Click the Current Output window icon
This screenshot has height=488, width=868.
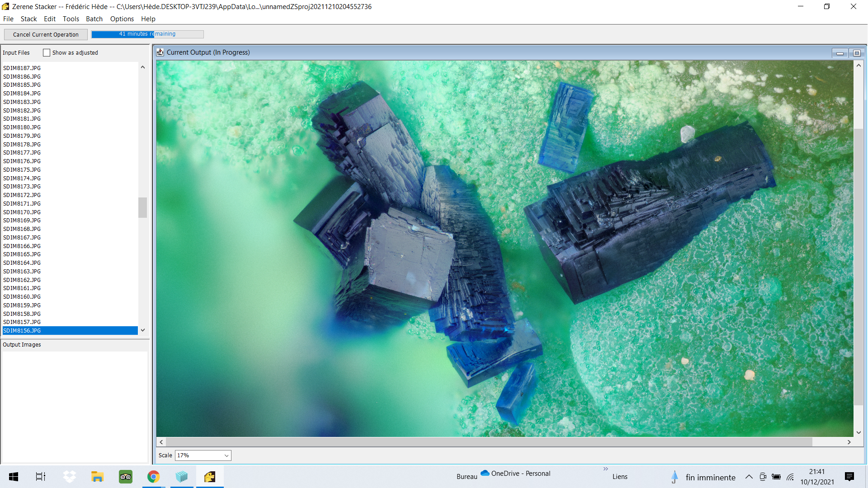tap(160, 52)
